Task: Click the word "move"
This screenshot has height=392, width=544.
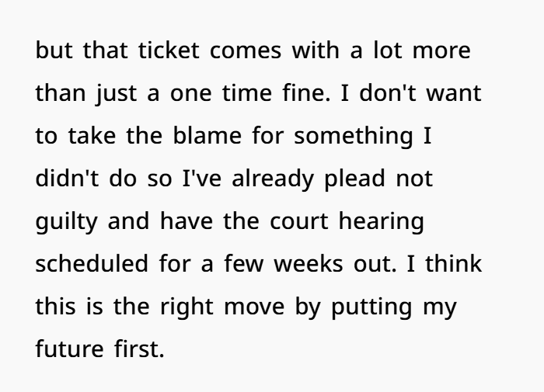Action: 254,307
